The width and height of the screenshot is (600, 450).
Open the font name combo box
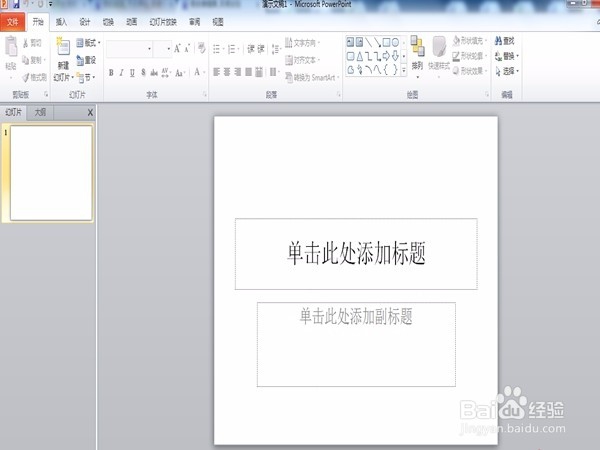[x=129, y=49]
